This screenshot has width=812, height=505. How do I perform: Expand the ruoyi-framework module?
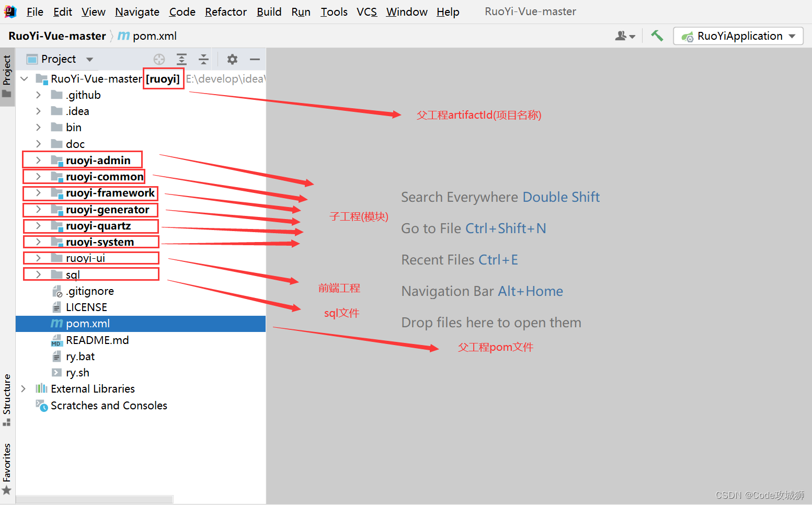38,193
